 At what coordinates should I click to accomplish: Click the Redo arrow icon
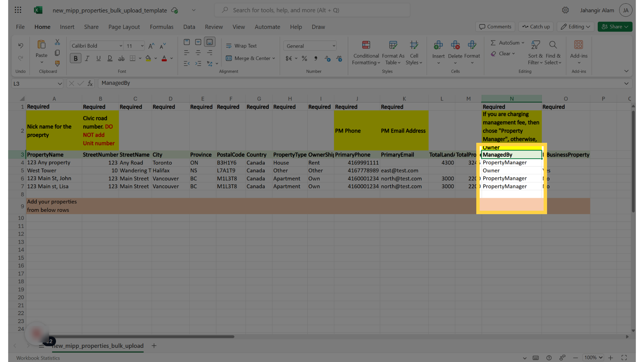tap(20, 58)
